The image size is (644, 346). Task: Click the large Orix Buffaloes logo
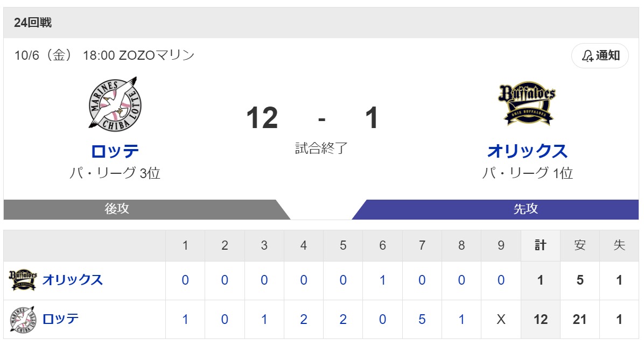[x=527, y=104]
